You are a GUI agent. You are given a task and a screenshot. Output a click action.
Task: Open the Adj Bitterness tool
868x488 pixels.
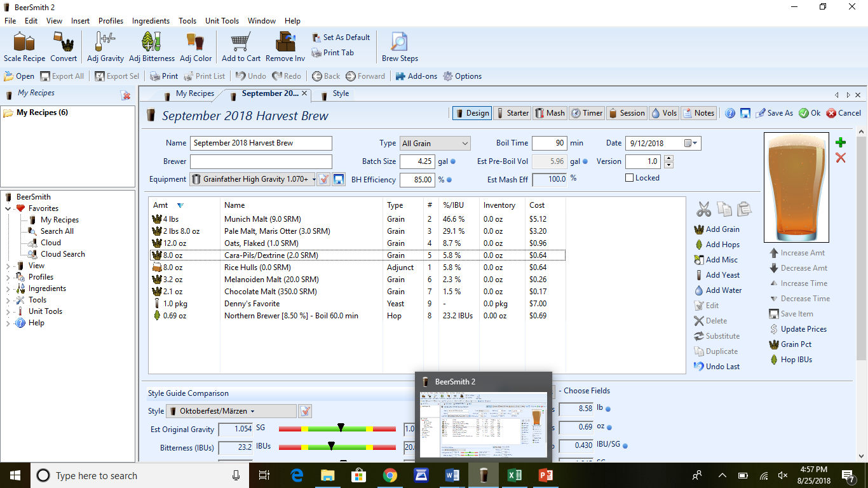(151, 47)
